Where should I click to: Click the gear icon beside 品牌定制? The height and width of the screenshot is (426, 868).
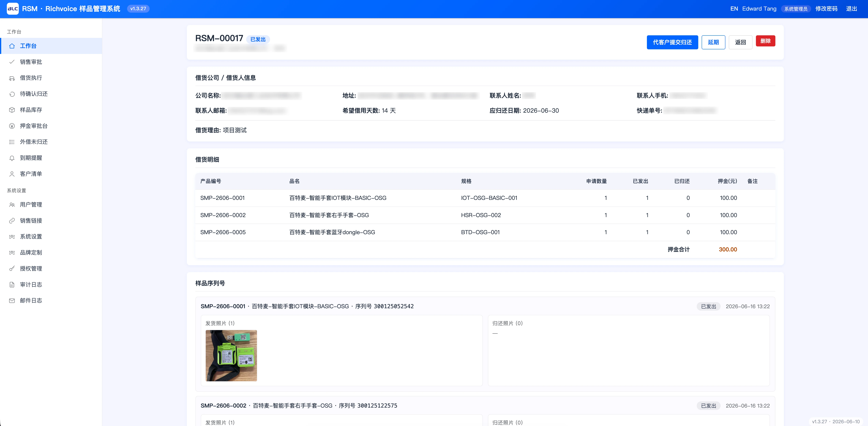[12, 253]
